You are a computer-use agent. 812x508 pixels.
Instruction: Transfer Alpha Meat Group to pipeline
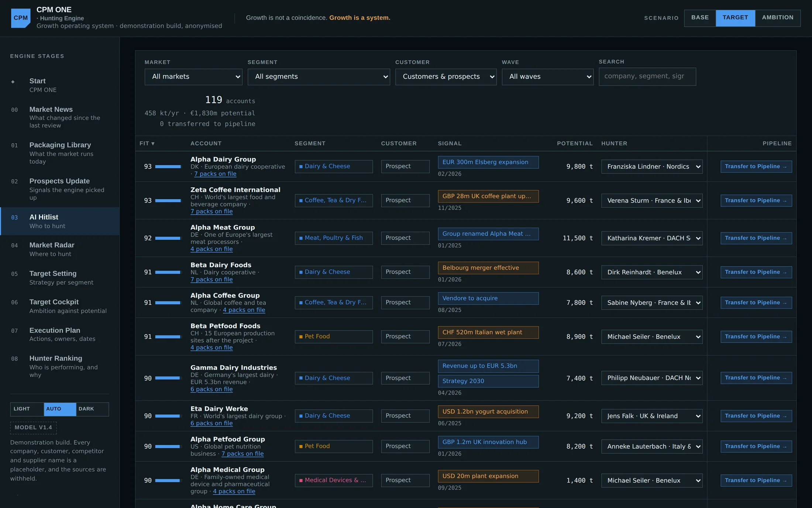(x=756, y=238)
